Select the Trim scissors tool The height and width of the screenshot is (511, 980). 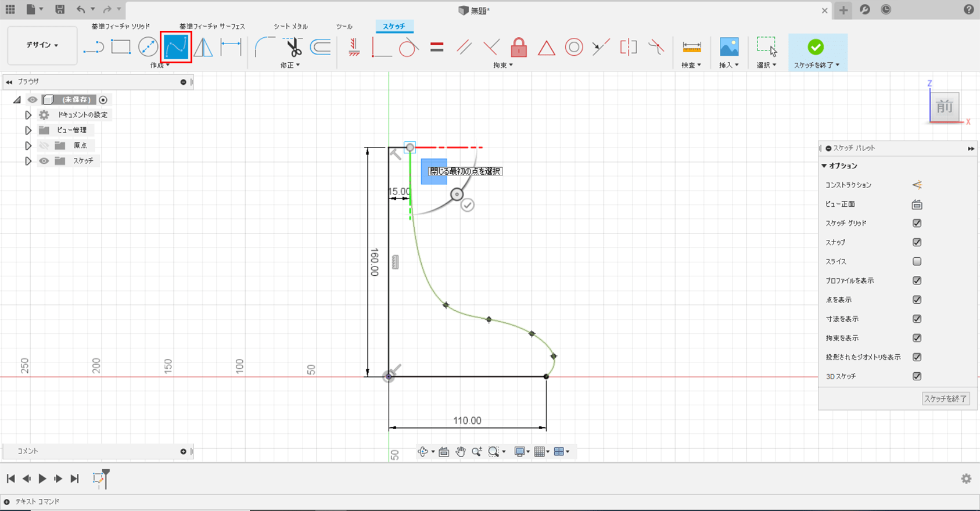(293, 47)
